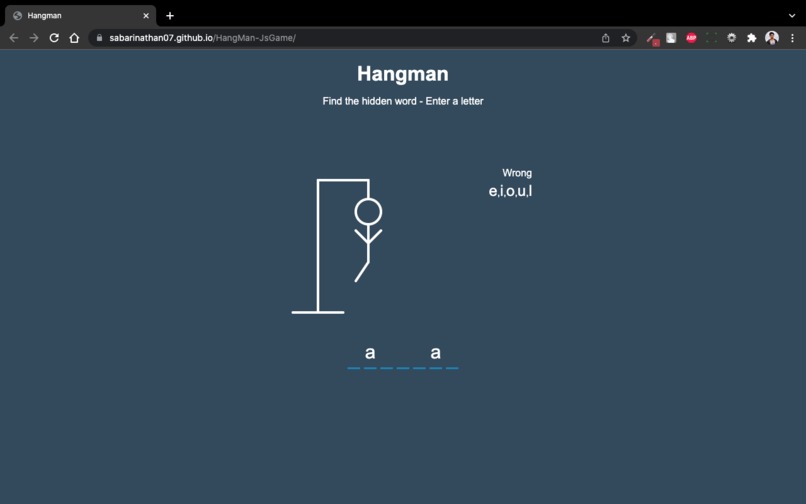Screen dimensions: 806x504
Task: Open the gear extension icon
Action: [731, 38]
